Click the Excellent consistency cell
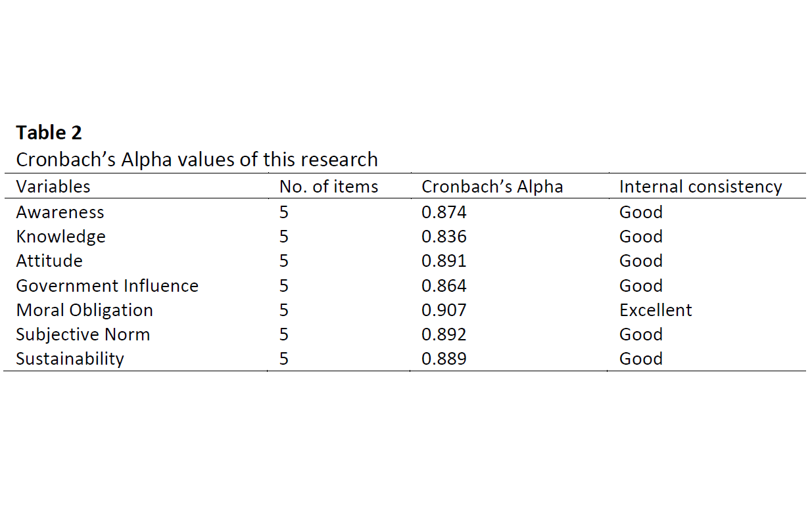Viewport: 812px width, 527px height. pos(656,310)
